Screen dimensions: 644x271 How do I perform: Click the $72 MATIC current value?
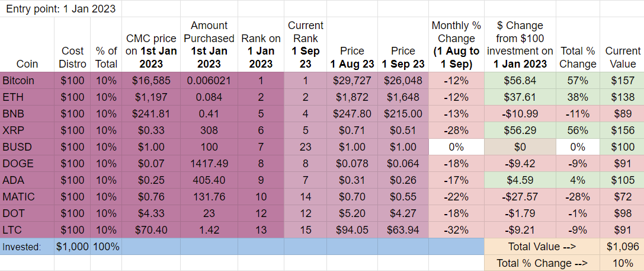click(x=622, y=196)
